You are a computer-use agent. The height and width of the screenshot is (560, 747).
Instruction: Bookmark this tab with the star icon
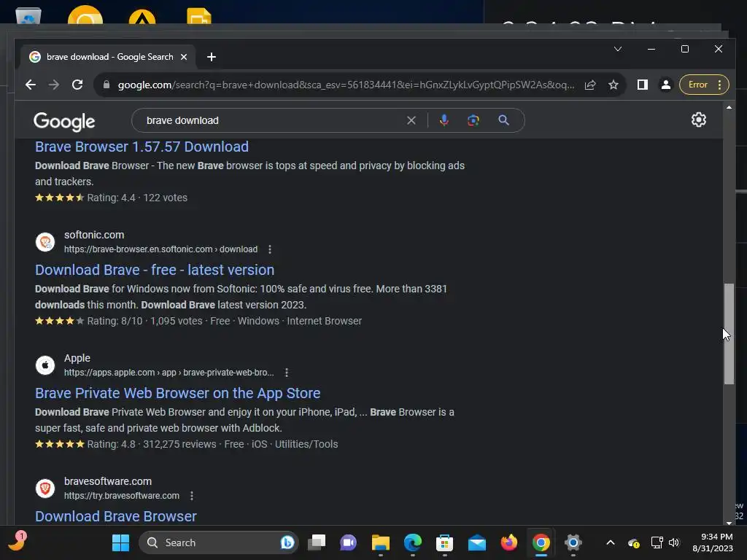pos(614,85)
